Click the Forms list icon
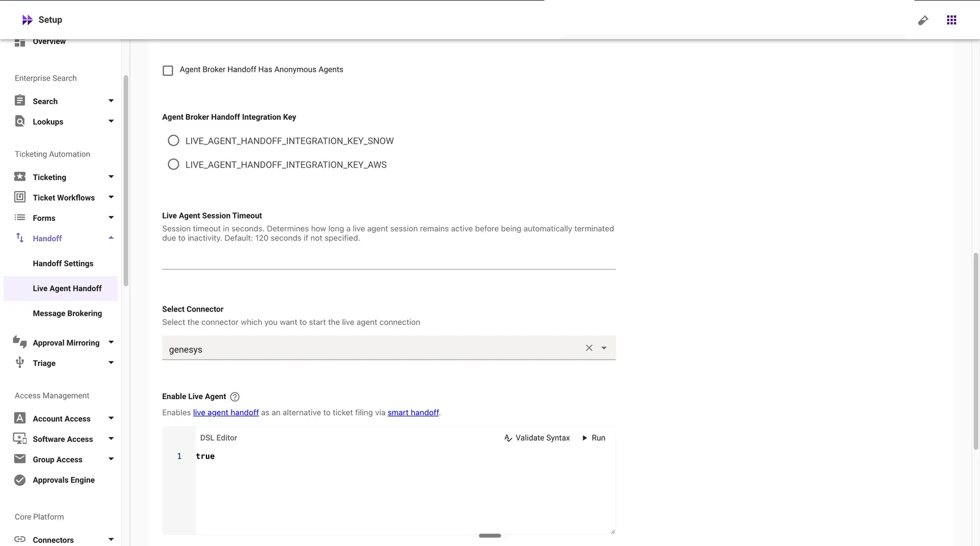Viewport: 980px width, 546px height. coord(20,217)
